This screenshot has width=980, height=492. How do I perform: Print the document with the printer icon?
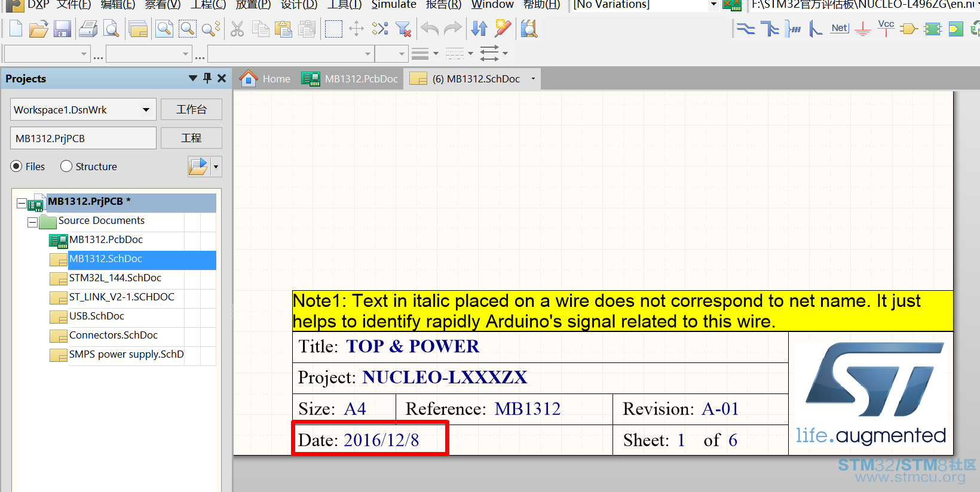click(88, 29)
